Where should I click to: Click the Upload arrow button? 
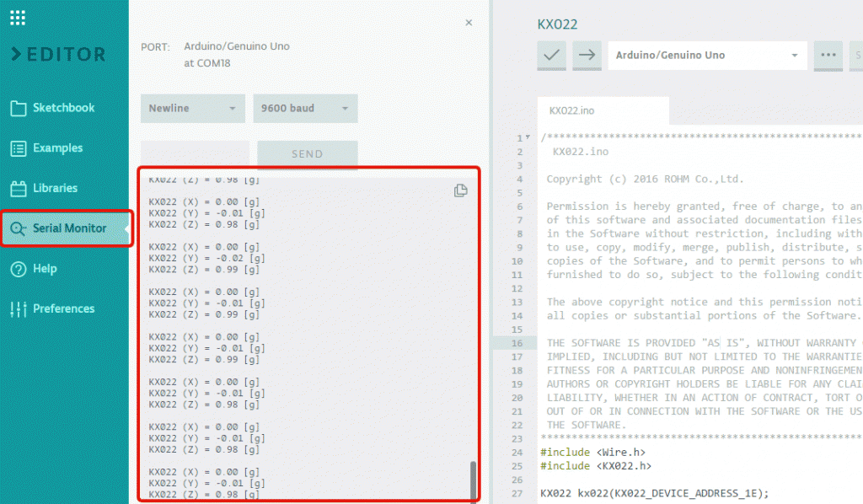pyautogui.click(x=587, y=56)
